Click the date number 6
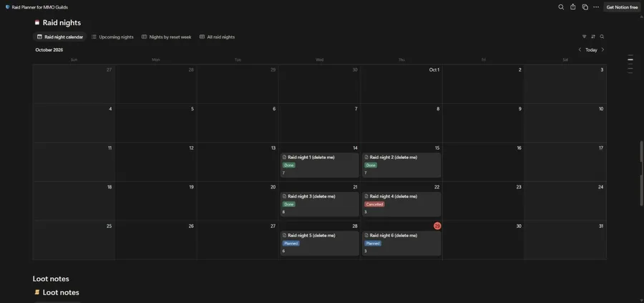The image size is (644, 303). (274, 109)
